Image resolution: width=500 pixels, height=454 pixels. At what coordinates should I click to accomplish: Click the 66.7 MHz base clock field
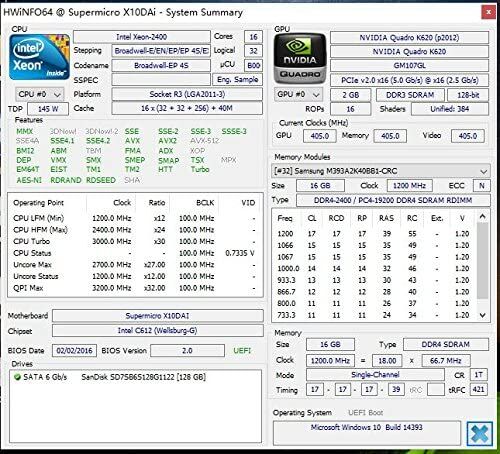coord(446,361)
